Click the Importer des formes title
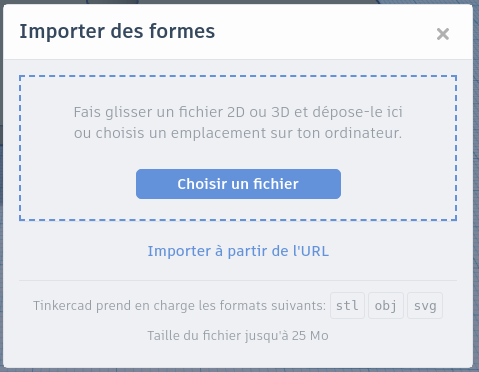This screenshot has height=372, width=479. (117, 31)
